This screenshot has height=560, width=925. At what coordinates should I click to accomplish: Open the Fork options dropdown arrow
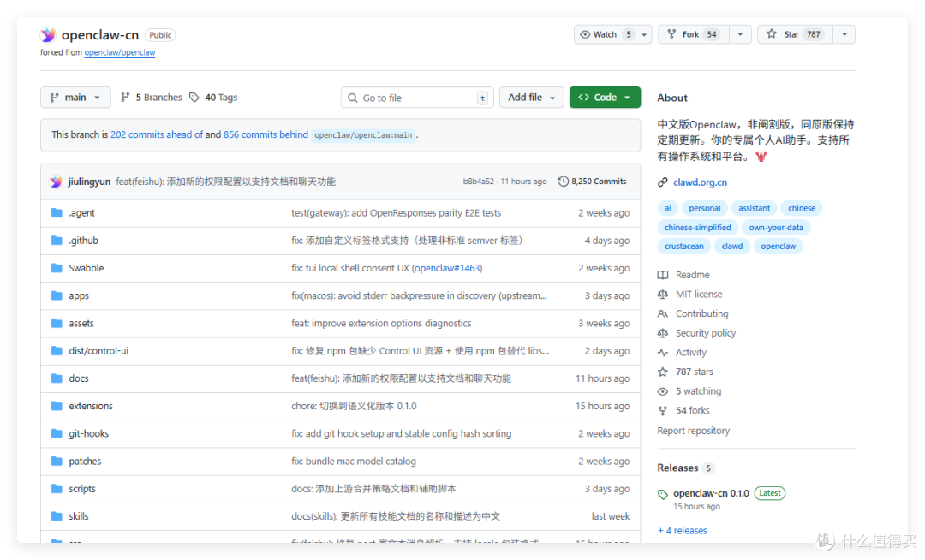(x=740, y=35)
